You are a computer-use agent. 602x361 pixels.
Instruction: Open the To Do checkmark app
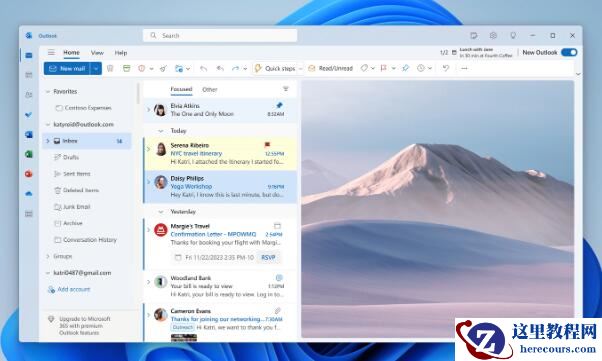29,114
